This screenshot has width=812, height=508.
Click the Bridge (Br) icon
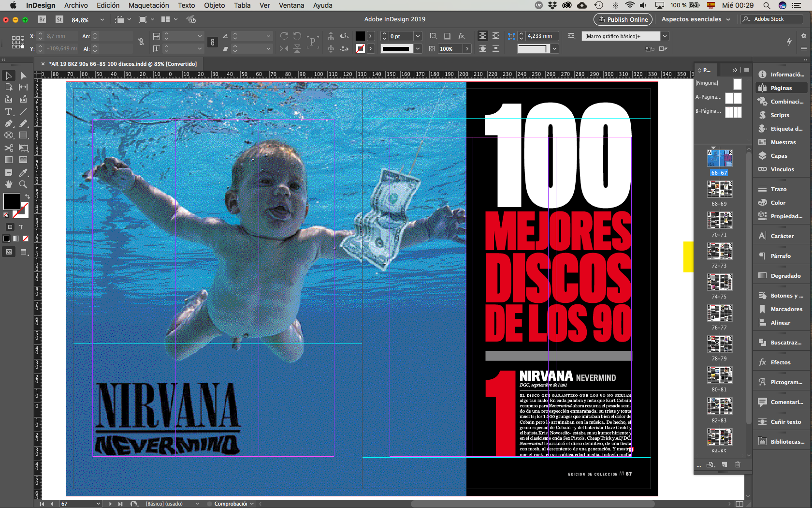(x=42, y=19)
